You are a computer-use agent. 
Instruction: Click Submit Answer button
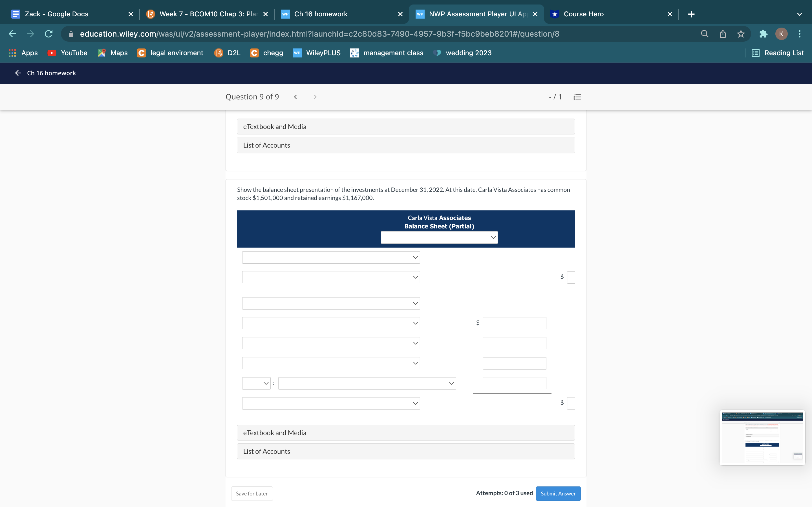click(x=558, y=493)
